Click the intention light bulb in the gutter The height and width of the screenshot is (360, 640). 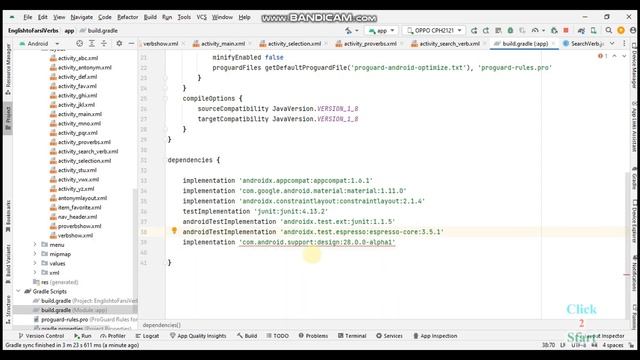click(174, 231)
